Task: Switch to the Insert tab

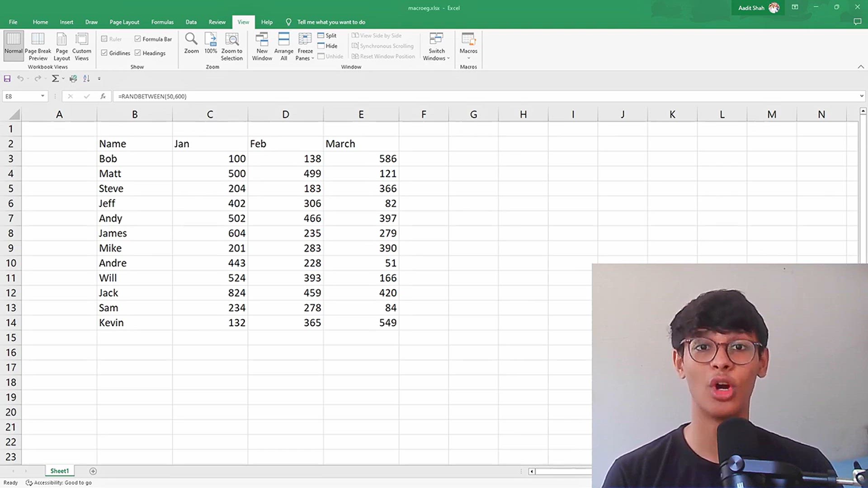Action: (66, 22)
